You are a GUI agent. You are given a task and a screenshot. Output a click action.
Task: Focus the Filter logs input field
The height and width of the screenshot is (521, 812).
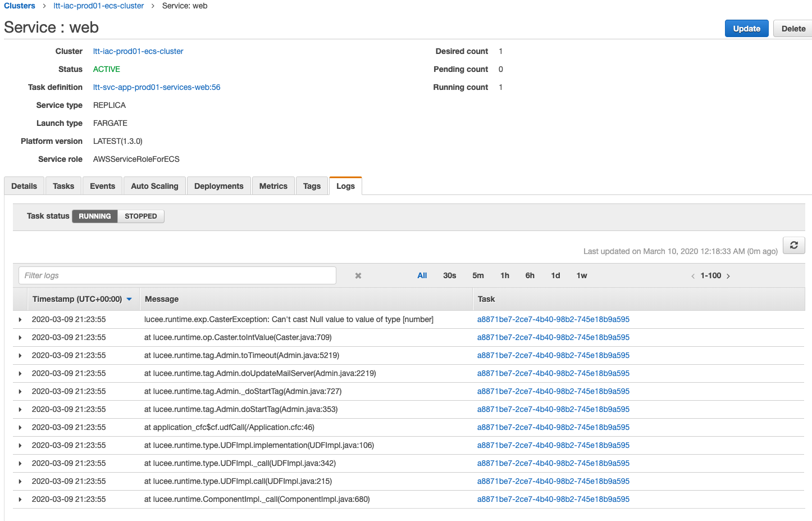(177, 275)
